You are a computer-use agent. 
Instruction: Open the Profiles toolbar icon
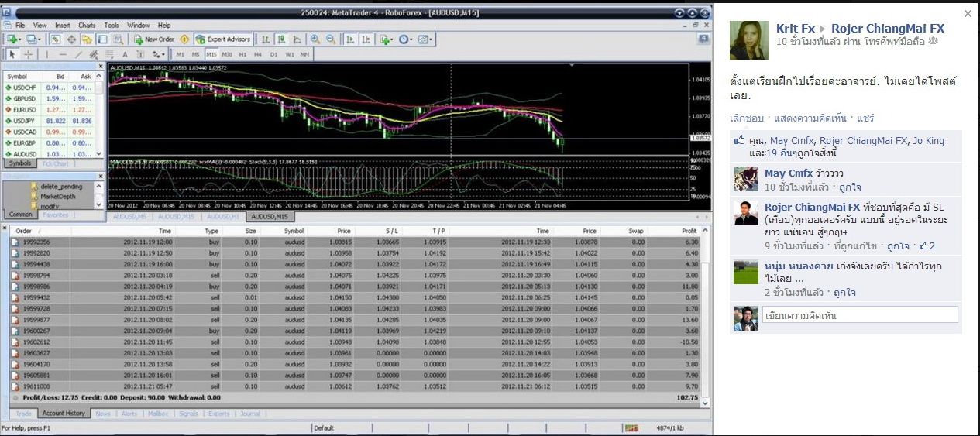pyautogui.click(x=32, y=39)
